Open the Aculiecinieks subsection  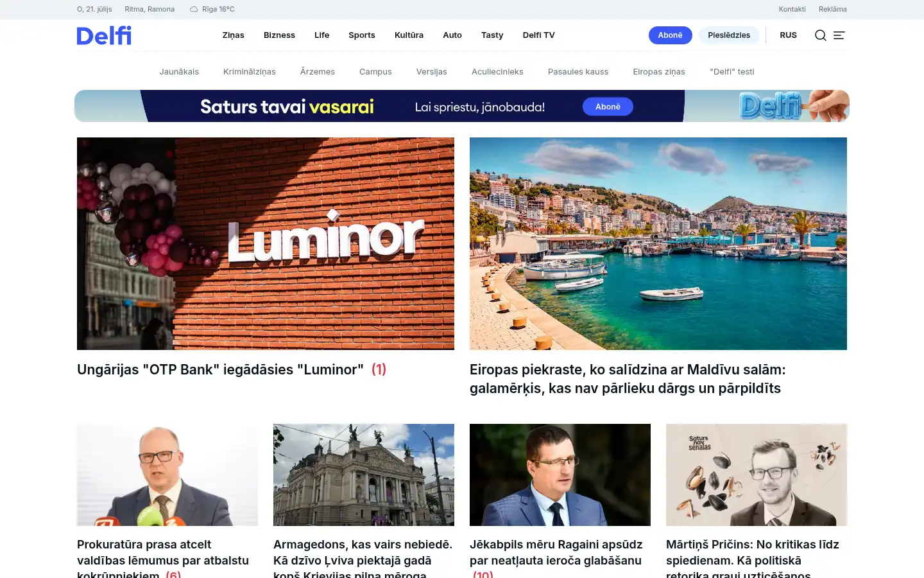pos(497,72)
